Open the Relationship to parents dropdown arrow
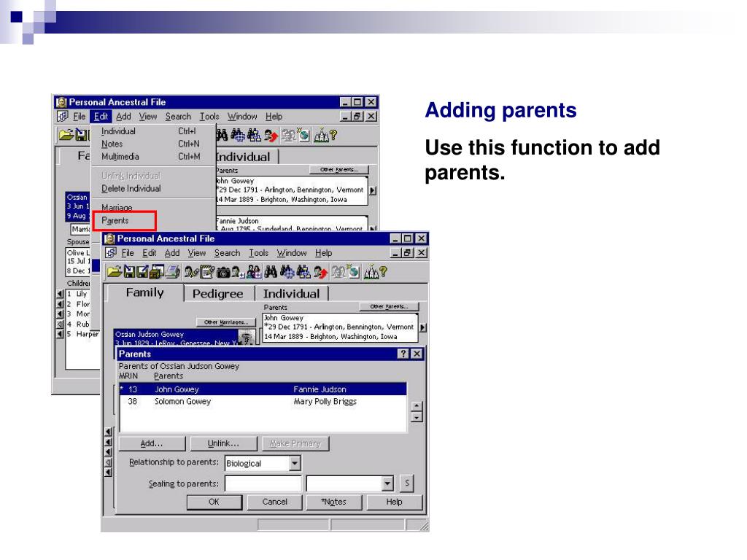The width and height of the screenshot is (747, 560). [x=295, y=463]
